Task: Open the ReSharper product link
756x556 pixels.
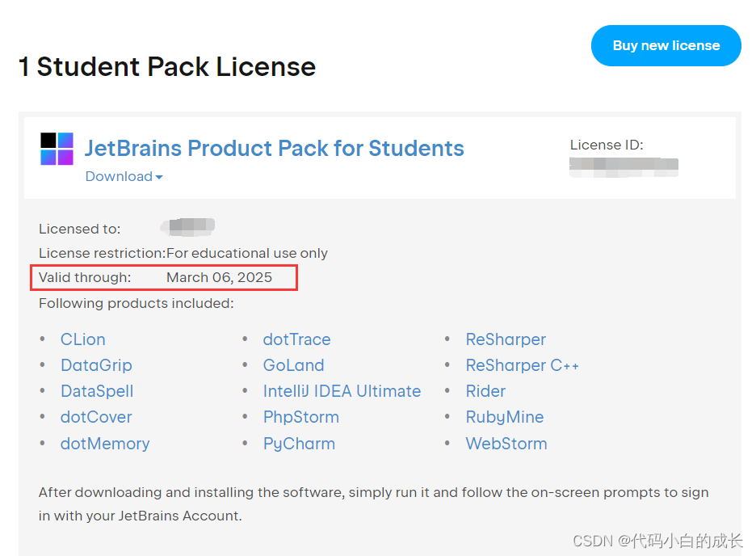Action: coord(506,339)
